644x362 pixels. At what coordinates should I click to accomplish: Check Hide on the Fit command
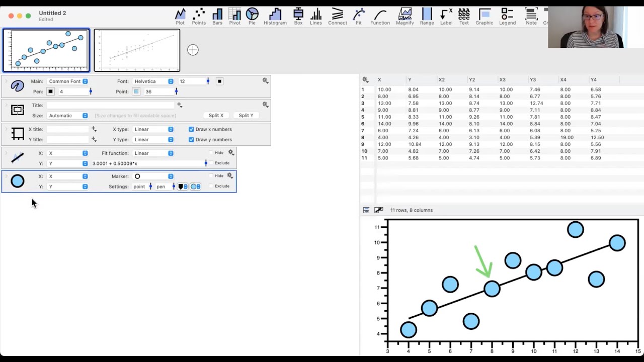point(211,153)
